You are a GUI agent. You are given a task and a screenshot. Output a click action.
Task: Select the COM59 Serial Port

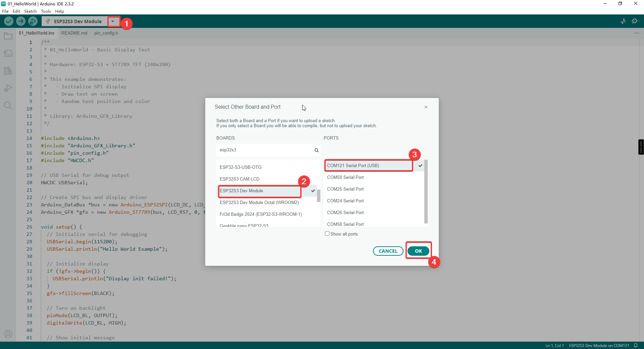tap(374, 177)
